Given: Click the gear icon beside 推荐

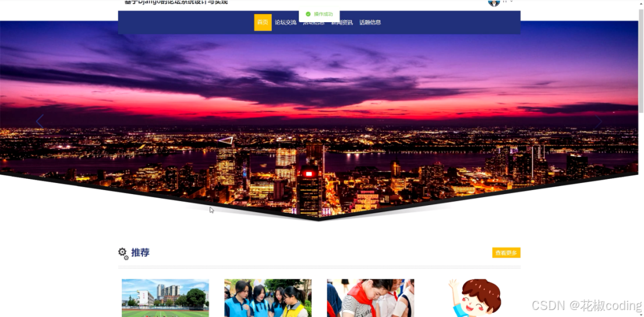Looking at the screenshot, I should tap(123, 253).
